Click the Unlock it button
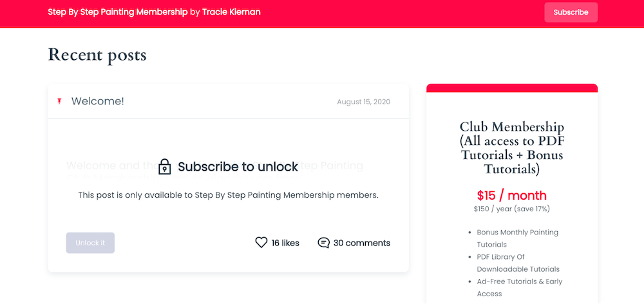This screenshot has width=644, height=304. tap(90, 243)
